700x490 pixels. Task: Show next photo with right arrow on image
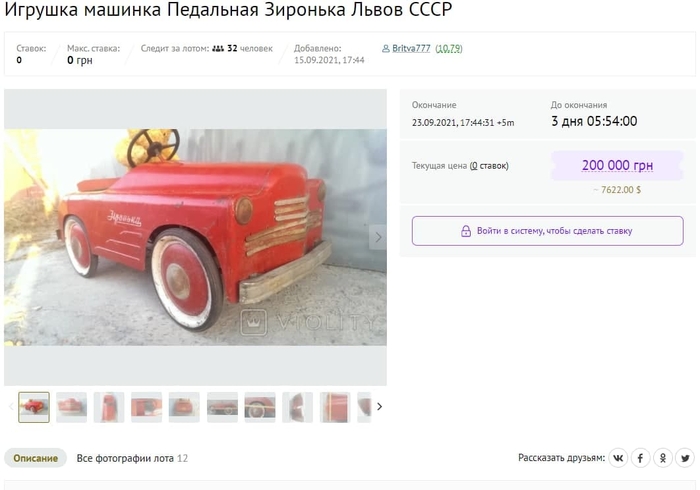[378, 237]
